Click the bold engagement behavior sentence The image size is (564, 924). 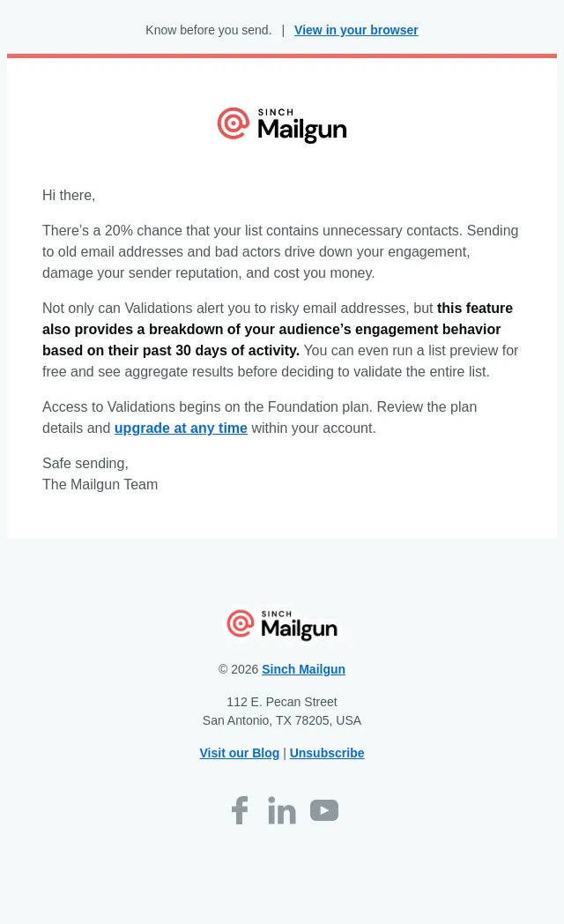277,330
